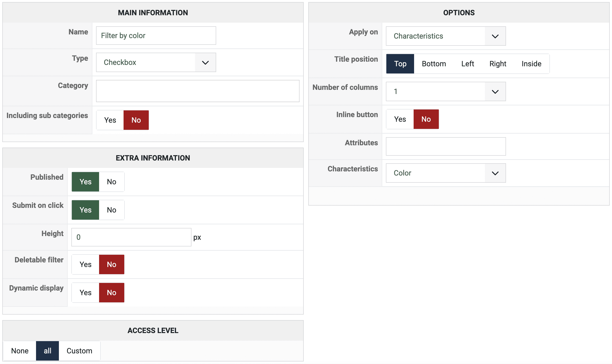Set Including sub categories to Yes
This screenshot has width=612, height=364.
(110, 120)
